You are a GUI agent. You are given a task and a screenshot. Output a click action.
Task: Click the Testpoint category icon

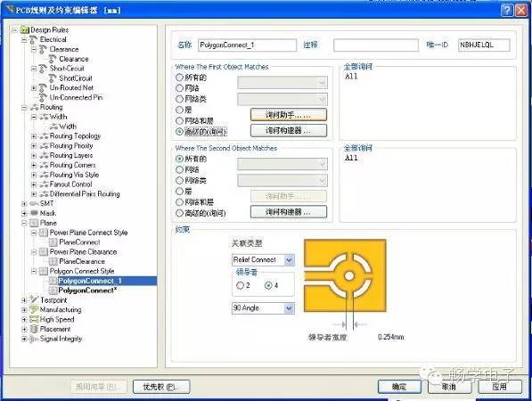[x=33, y=300]
